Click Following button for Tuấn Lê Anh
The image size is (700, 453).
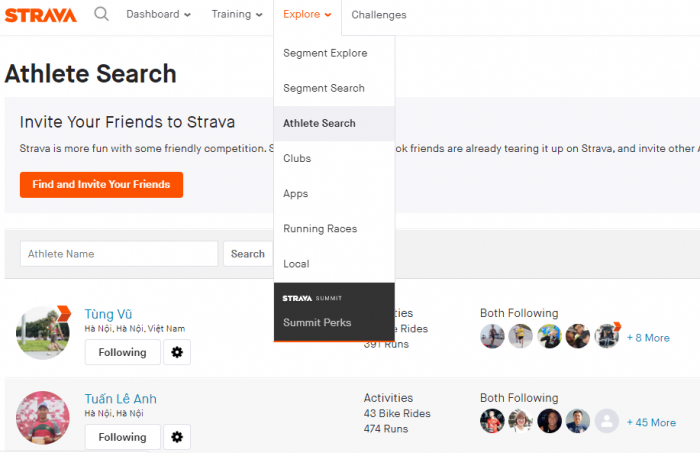click(x=122, y=436)
